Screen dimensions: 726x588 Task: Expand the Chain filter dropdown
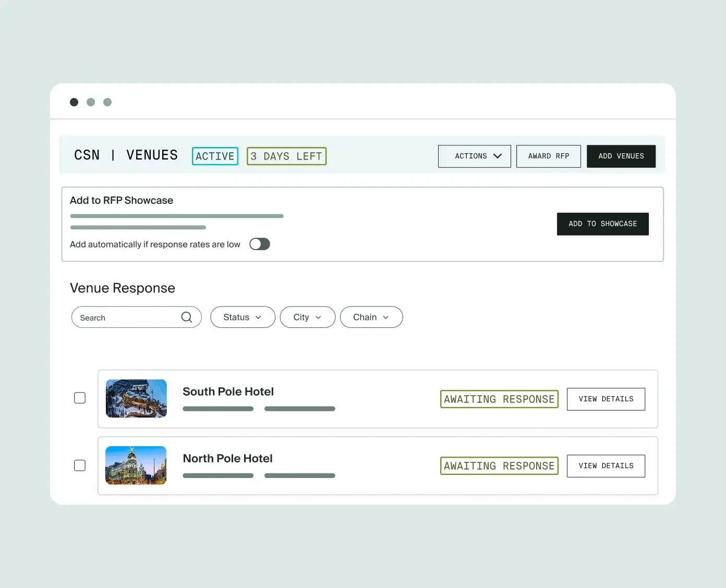(371, 317)
